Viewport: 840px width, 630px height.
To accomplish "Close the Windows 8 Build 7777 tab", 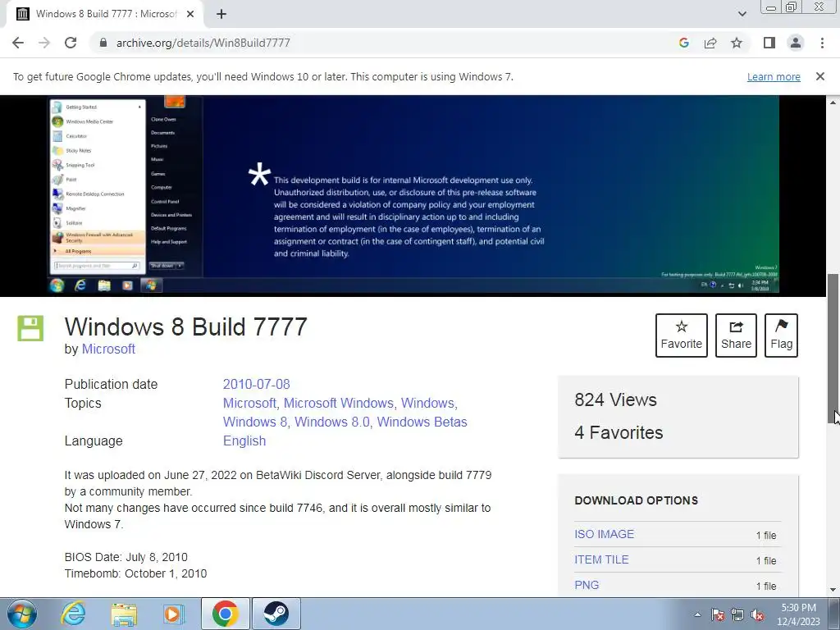I will pos(189,14).
